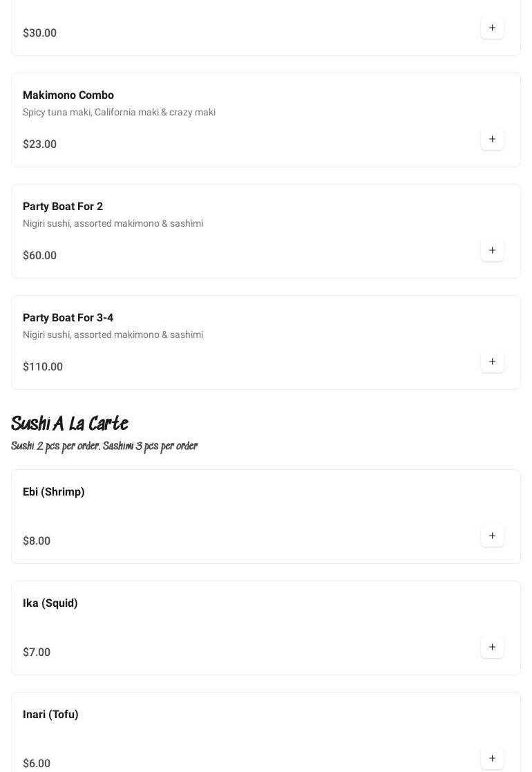532x772 pixels.
Task: Click the Sushi A La Carte heading
Action: [70, 424]
